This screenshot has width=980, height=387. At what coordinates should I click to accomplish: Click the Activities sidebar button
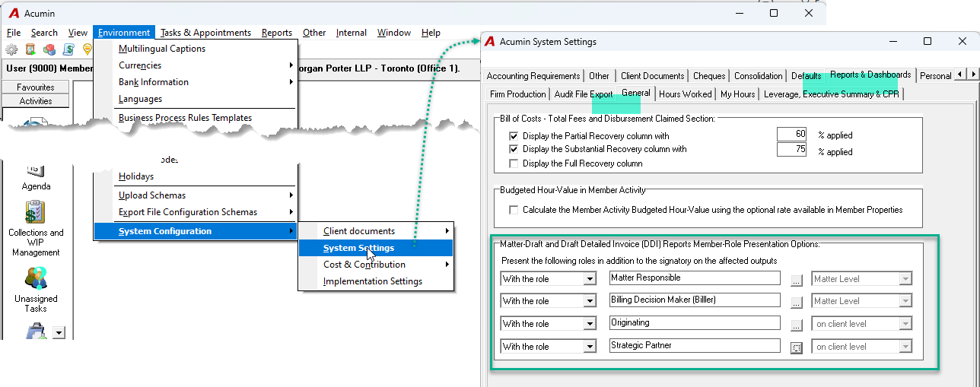point(36,101)
